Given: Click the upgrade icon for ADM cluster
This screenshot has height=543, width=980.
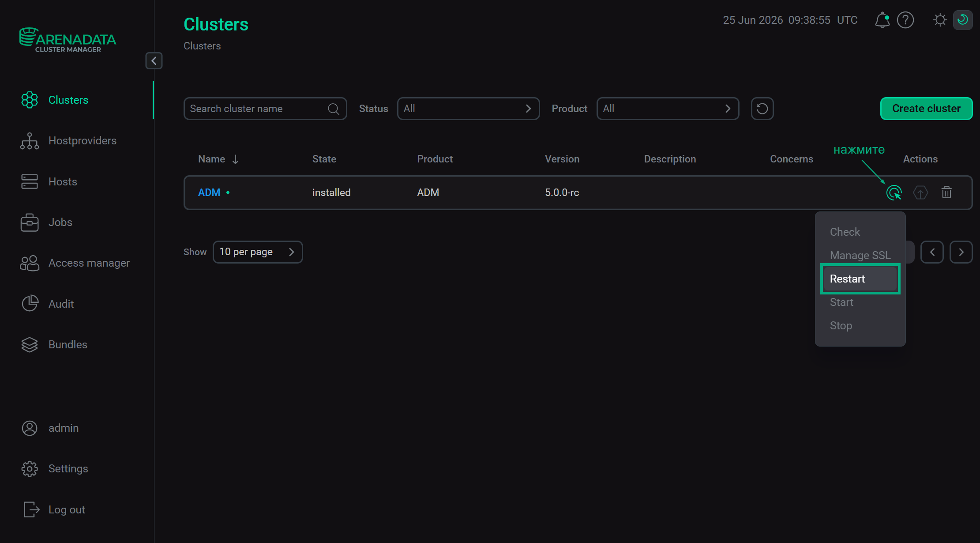Looking at the screenshot, I should click(920, 192).
